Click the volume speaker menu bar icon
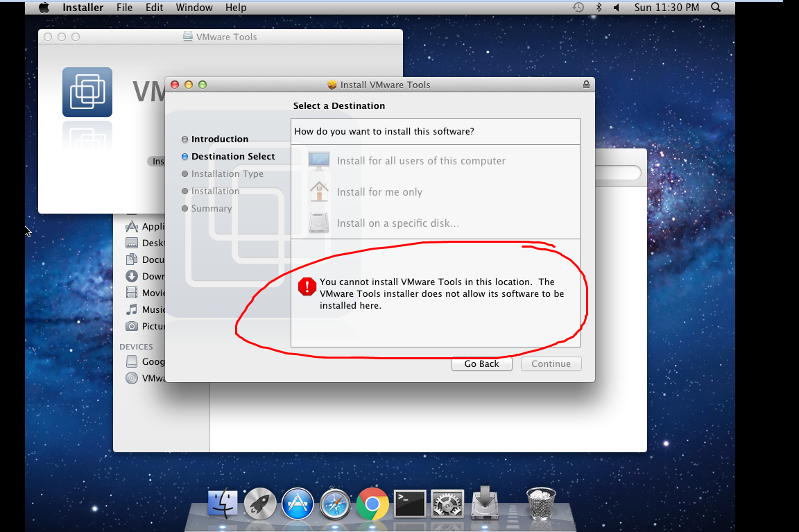This screenshot has width=799, height=532. pos(617,8)
